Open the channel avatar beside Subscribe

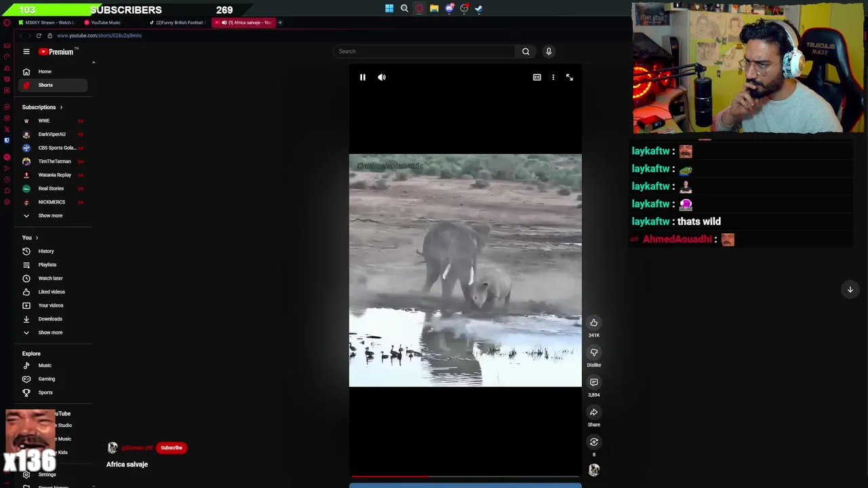pos(113,447)
